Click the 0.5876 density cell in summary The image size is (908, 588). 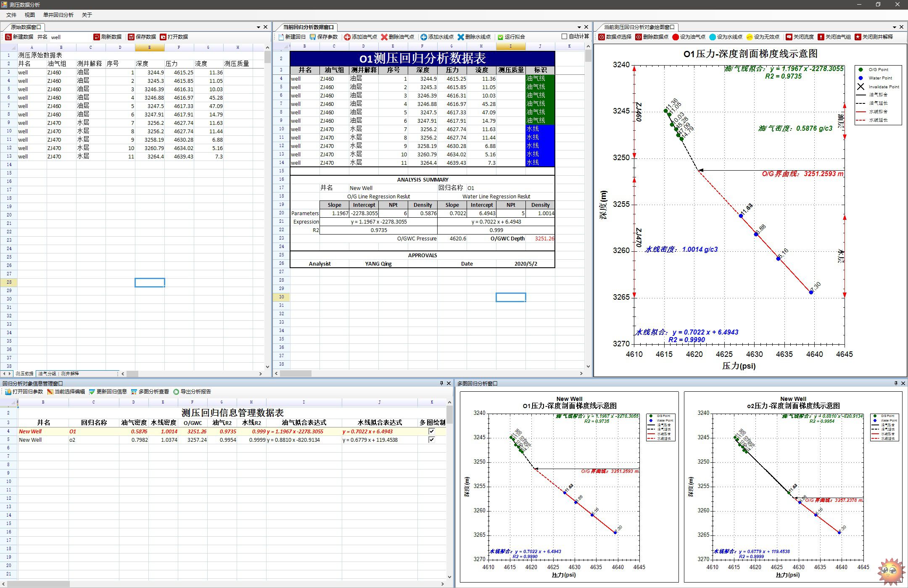[x=422, y=213]
